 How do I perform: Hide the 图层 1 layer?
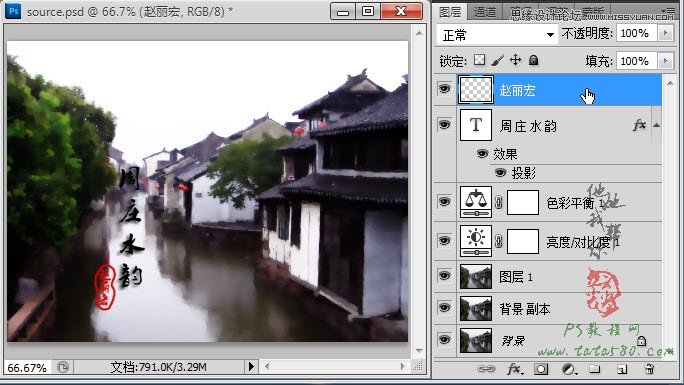click(445, 276)
